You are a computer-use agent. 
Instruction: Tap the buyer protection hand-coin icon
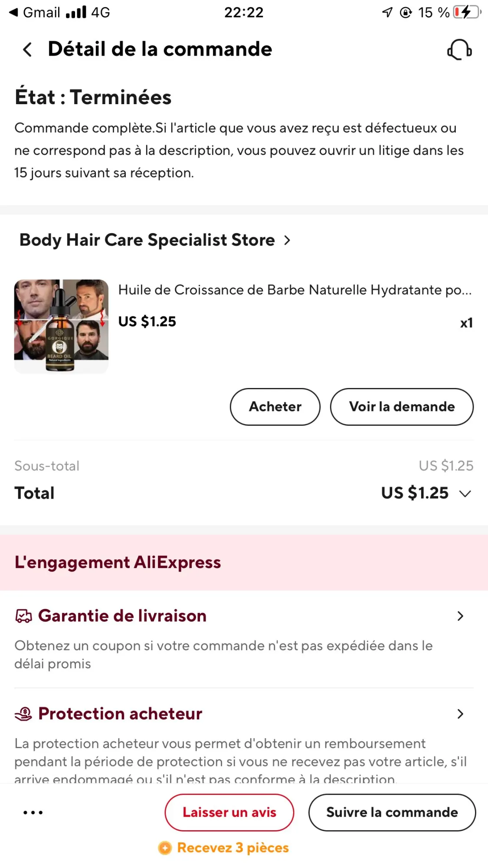click(23, 714)
